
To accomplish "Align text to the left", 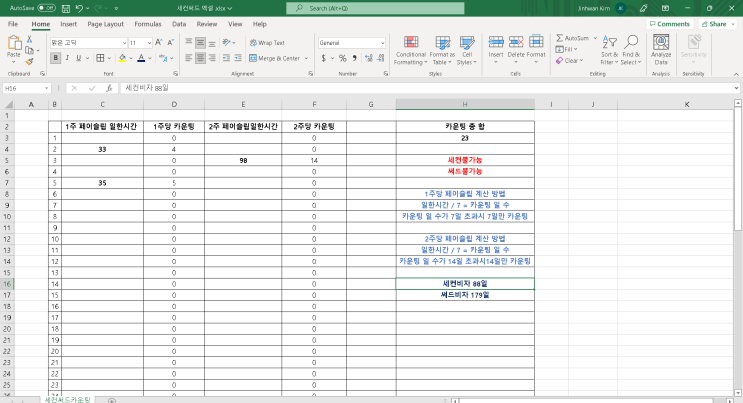I will (x=189, y=58).
